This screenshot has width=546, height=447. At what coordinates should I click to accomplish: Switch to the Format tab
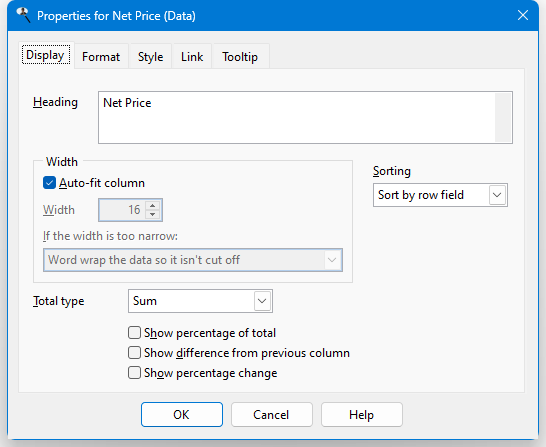(101, 57)
